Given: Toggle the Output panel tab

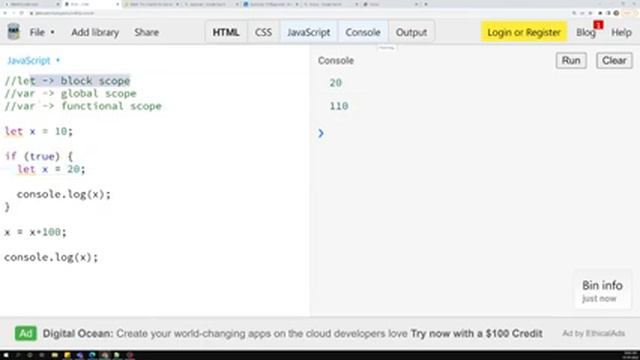Looking at the screenshot, I should point(411,32).
